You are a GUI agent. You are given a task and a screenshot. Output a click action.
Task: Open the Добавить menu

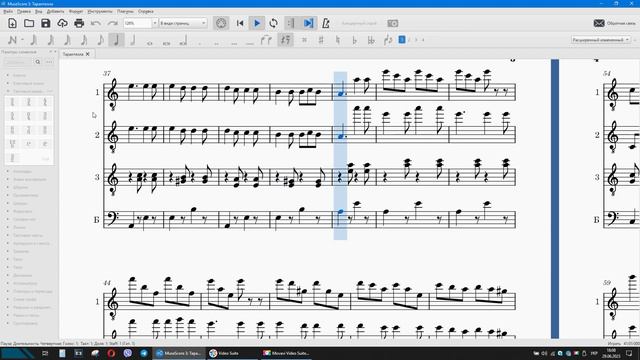(x=56, y=11)
